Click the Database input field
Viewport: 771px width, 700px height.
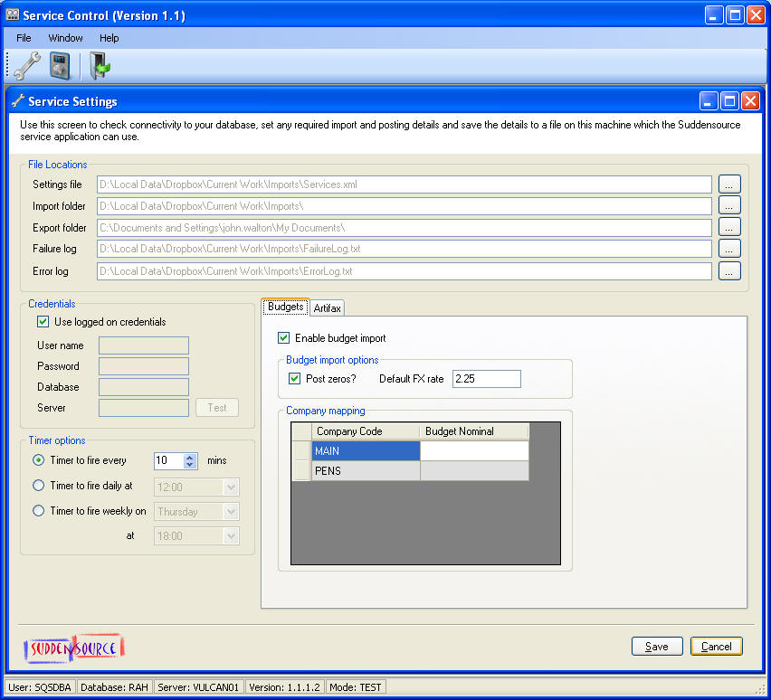144,387
